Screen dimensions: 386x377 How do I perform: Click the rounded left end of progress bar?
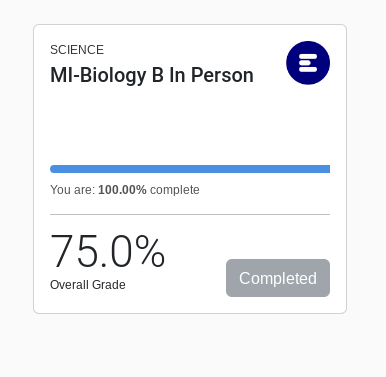pyautogui.click(x=53, y=169)
